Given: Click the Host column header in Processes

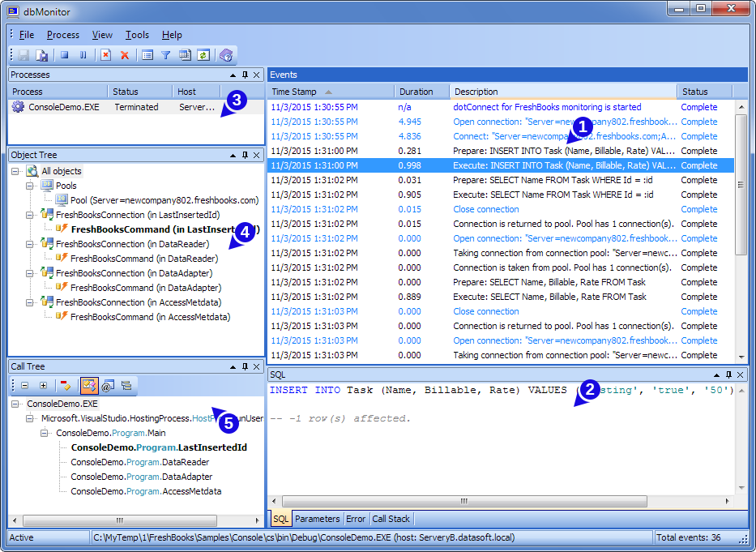Looking at the screenshot, I should (x=196, y=92).
